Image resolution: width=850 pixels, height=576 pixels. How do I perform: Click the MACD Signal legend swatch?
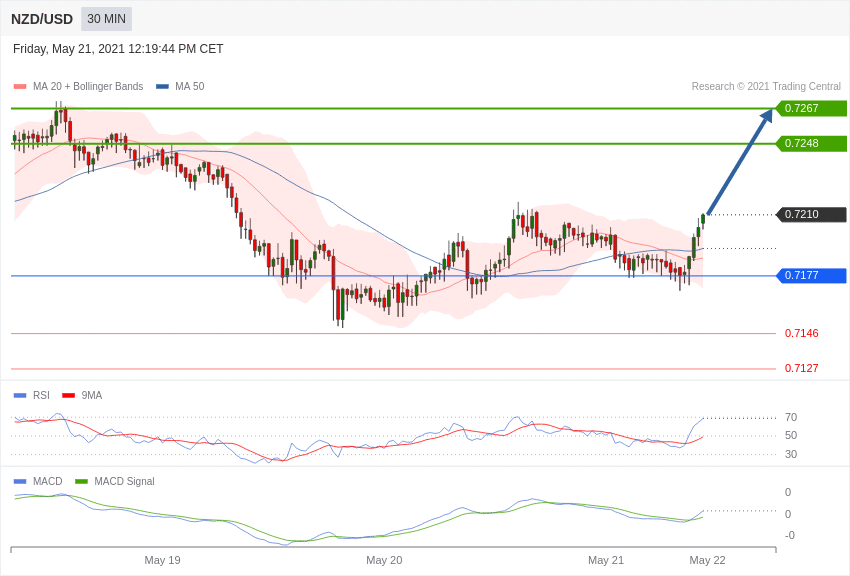(81, 482)
